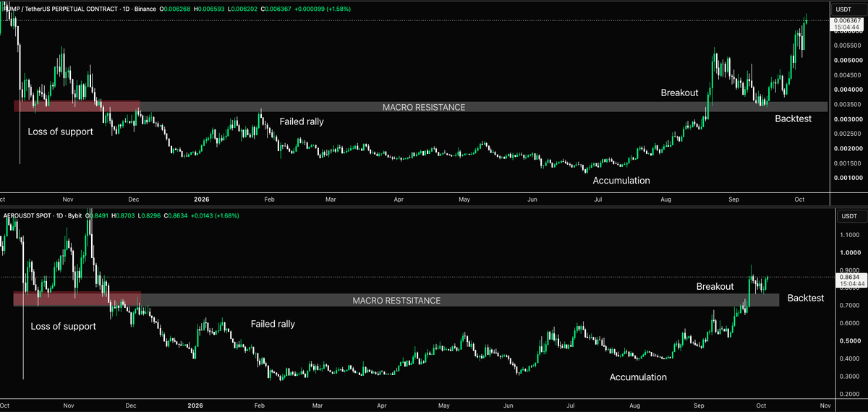Select the MACRO RESISTANCE label on PUMP chart

coord(424,107)
